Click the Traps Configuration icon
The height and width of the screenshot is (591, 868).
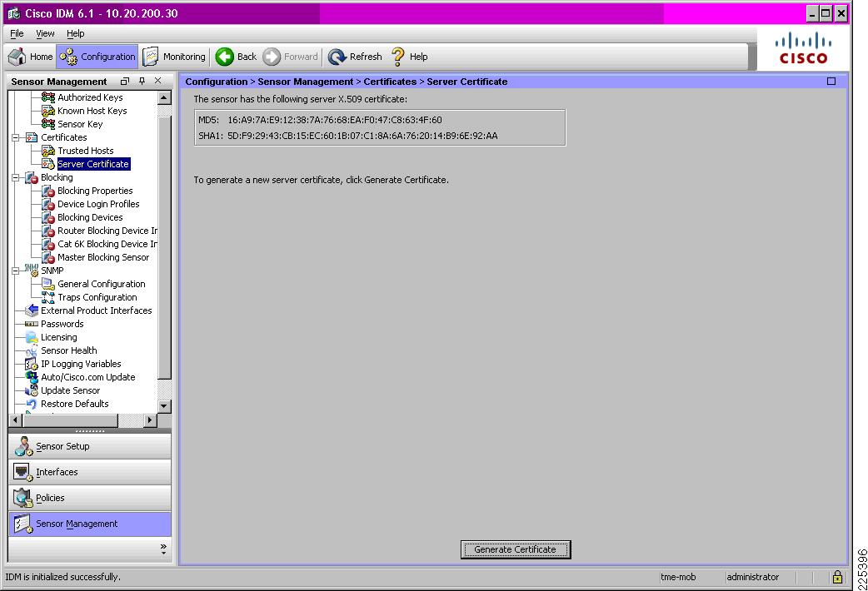coord(48,297)
